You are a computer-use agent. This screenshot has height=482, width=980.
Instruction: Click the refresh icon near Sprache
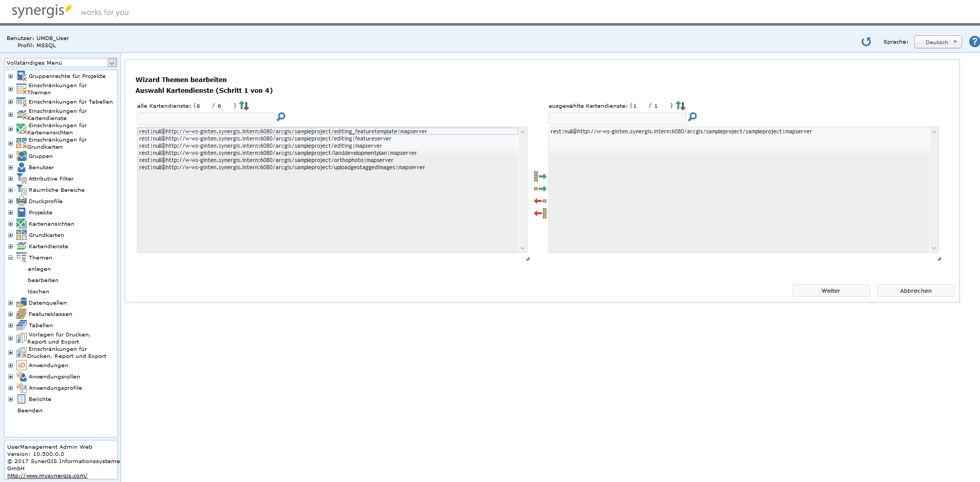click(x=866, y=42)
